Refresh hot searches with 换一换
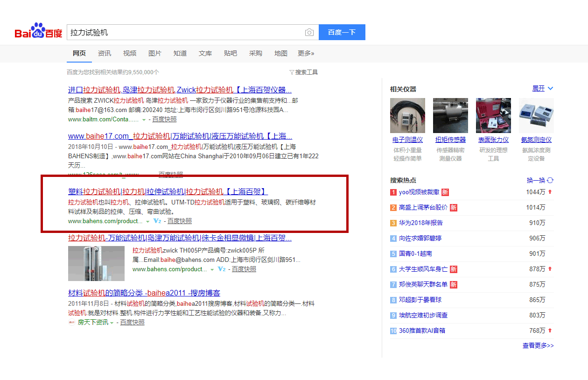 click(x=540, y=180)
